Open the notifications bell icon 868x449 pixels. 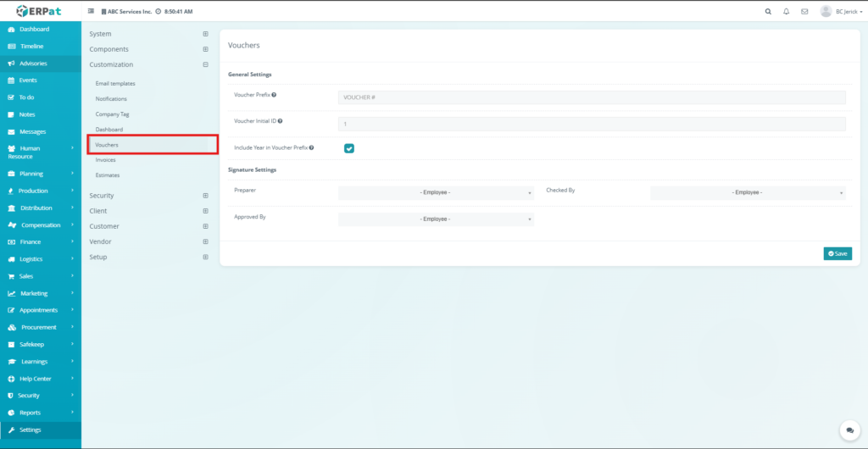tap(787, 12)
